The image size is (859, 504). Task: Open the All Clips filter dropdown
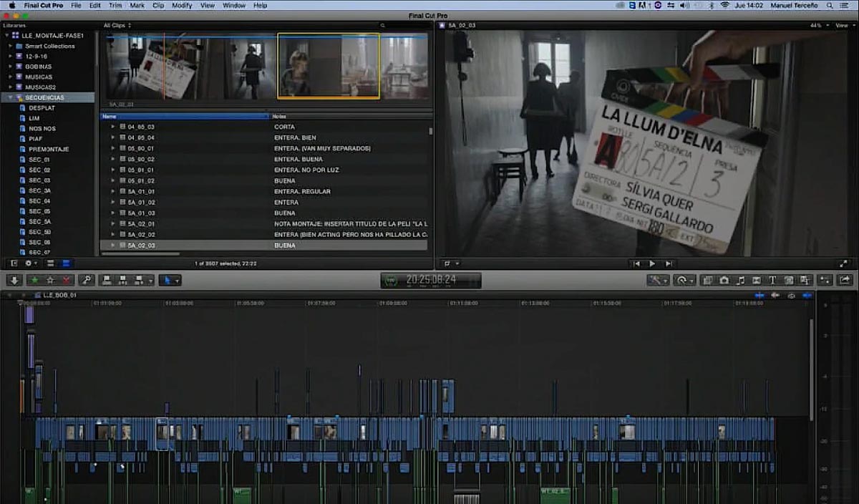tap(117, 25)
